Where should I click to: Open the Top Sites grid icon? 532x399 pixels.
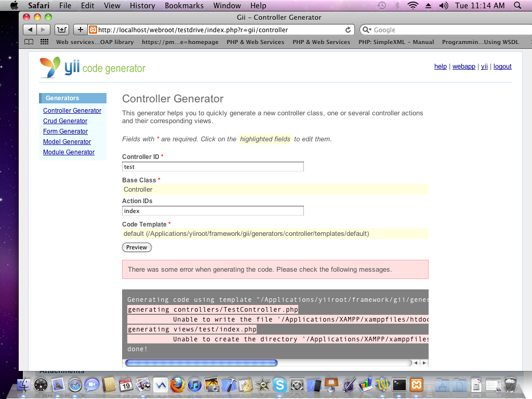coord(44,42)
